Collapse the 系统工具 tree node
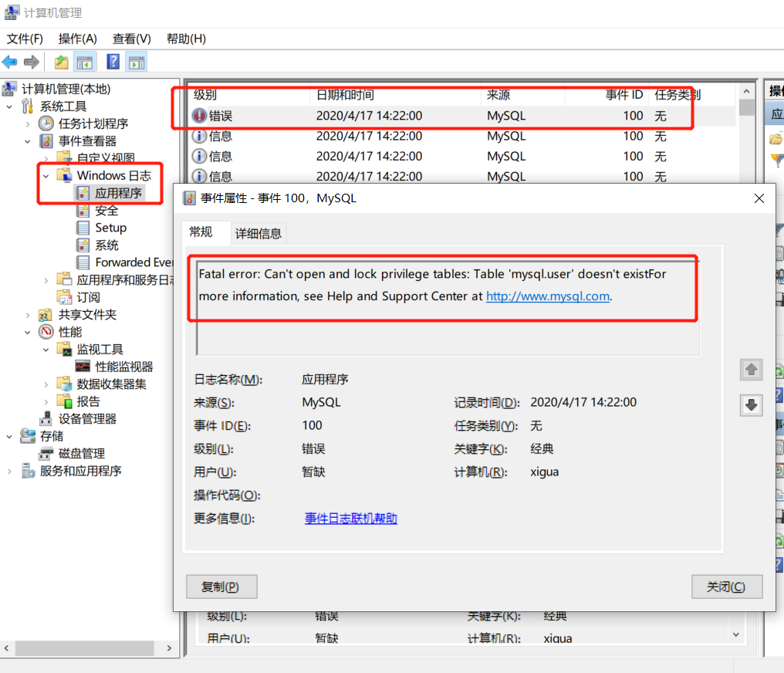This screenshot has height=673, width=784. [x=9, y=107]
